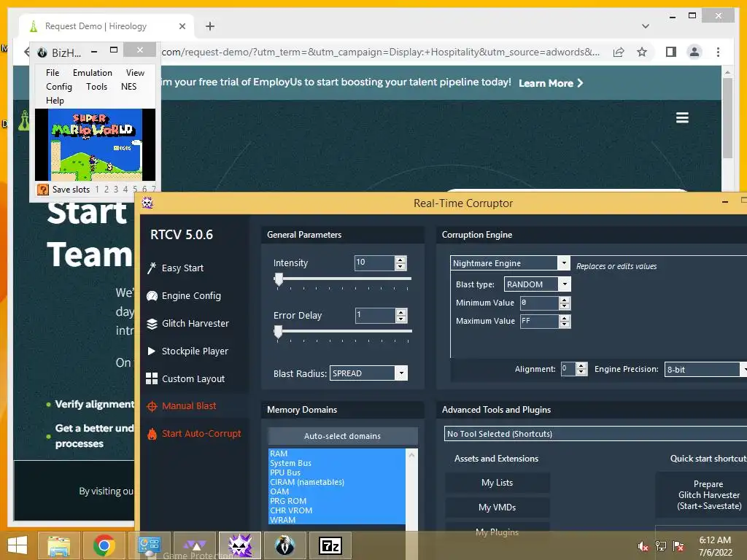
Task: Expand the Blast type dropdown
Action: click(x=565, y=284)
